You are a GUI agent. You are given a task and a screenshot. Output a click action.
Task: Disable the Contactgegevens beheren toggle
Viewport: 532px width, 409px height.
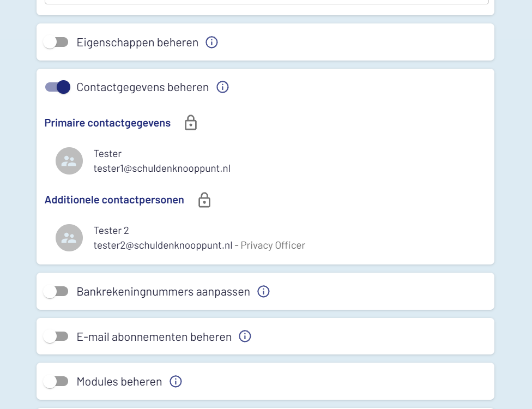tap(58, 87)
